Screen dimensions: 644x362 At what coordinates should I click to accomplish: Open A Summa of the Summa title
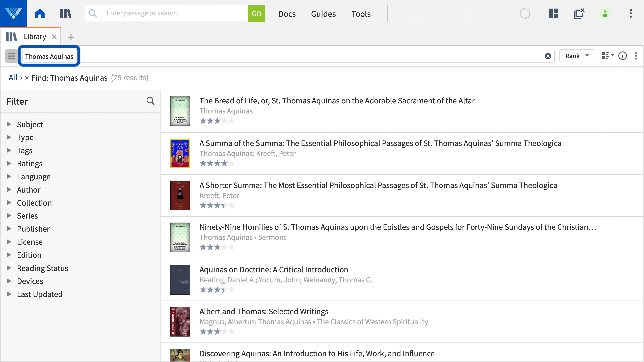click(380, 143)
